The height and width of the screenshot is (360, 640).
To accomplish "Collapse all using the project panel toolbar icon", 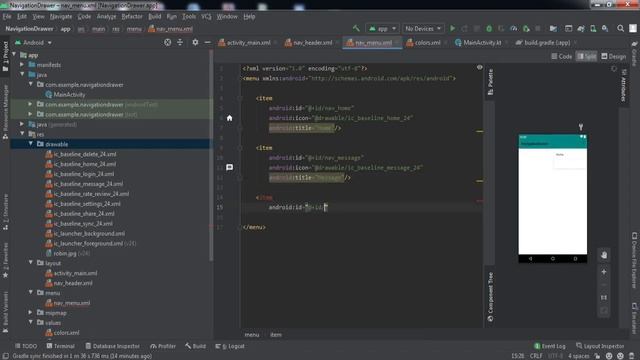I will click(180, 42).
